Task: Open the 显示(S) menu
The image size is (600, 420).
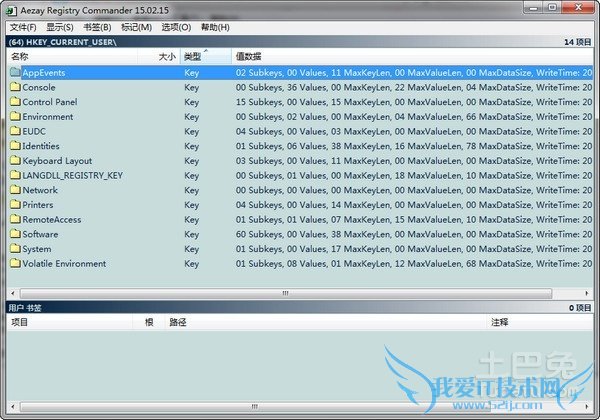Action: pos(60,27)
